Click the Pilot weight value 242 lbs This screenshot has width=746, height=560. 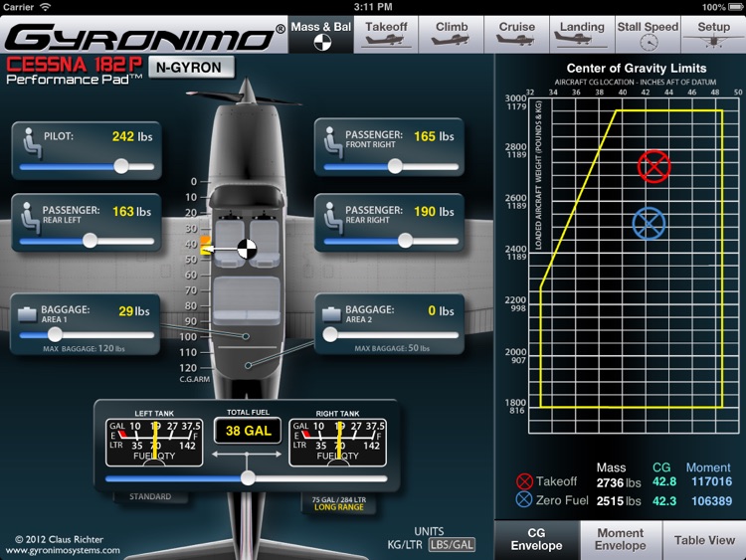(x=132, y=136)
